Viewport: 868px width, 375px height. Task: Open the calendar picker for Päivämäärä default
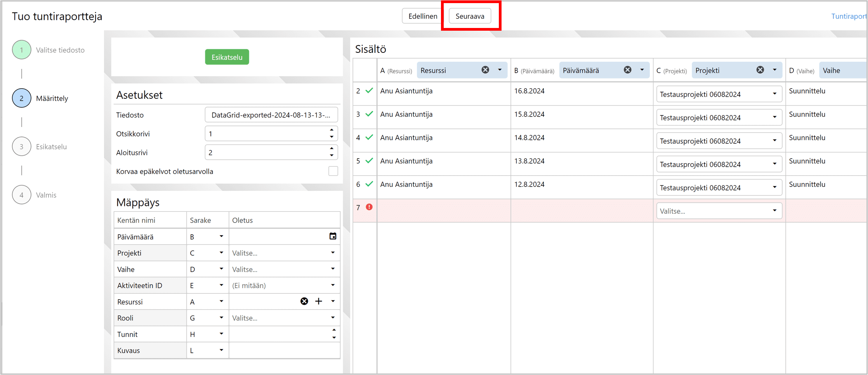click(x=333, y=236)
